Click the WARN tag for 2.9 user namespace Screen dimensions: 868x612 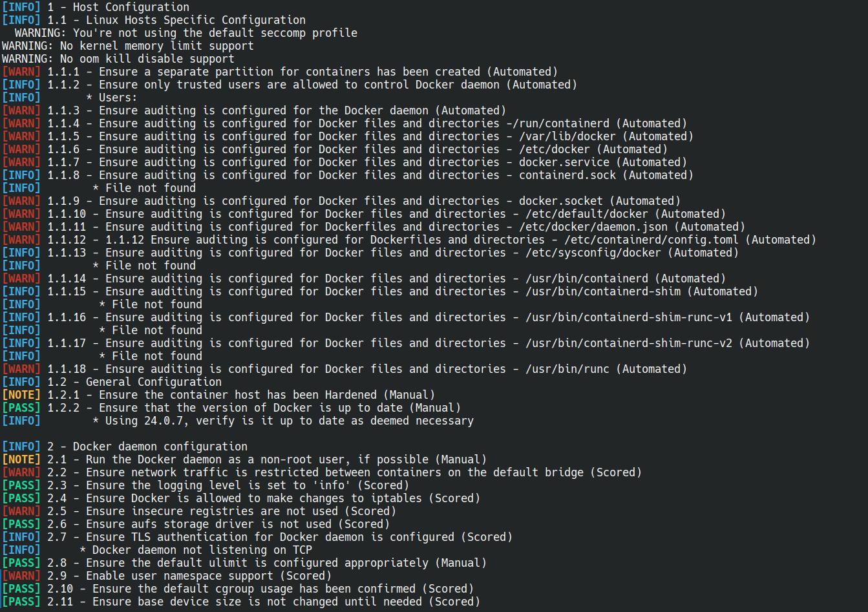tap(21, 576)
